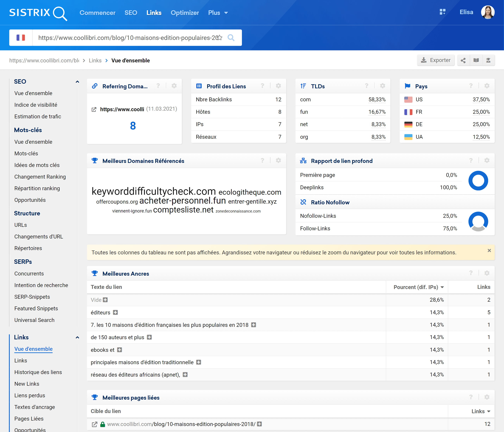Open help for the TLDs box
Image resolution: width=504 pixels, height=432 pixels.
point(367,86)
